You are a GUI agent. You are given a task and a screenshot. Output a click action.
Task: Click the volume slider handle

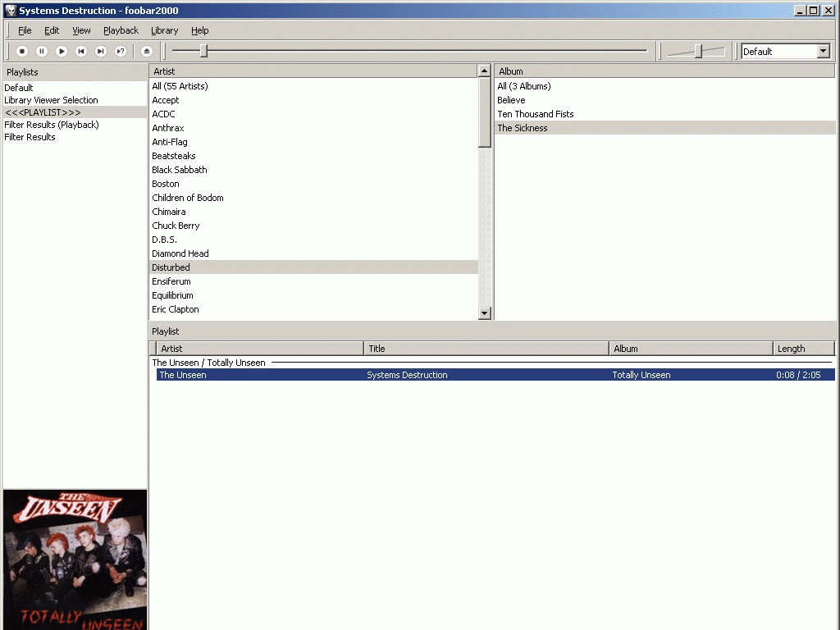click(699, 51)
